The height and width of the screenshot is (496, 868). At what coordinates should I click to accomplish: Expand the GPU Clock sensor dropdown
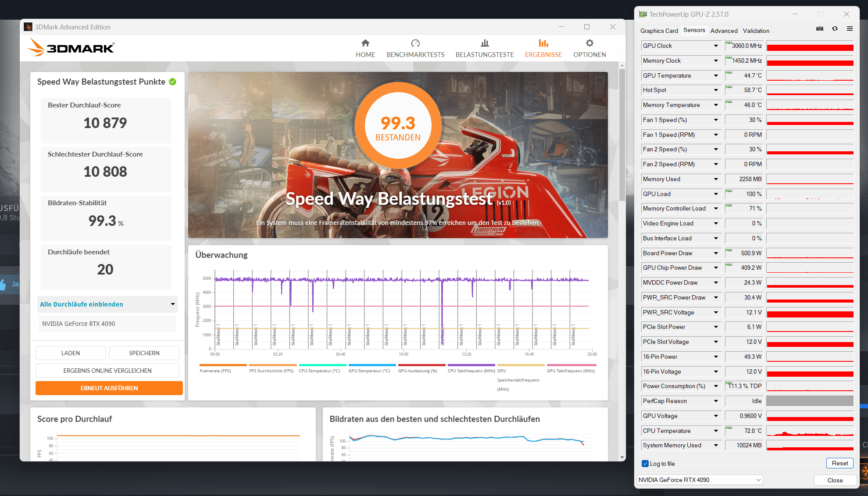pyautogui.click(x=716, y=46)
